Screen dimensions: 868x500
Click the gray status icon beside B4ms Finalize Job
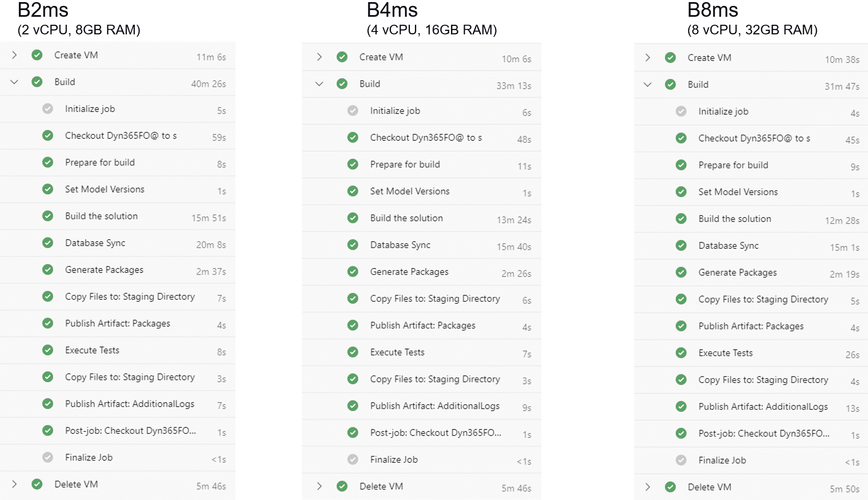point(353,459)
